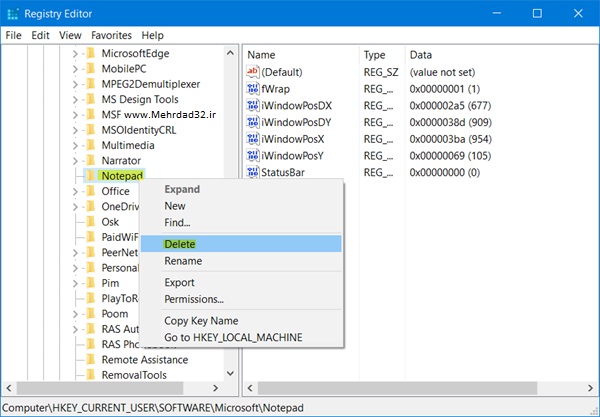Expand the Pim key
This screenshot has height=417, width=600.
[x=75, y=283]
